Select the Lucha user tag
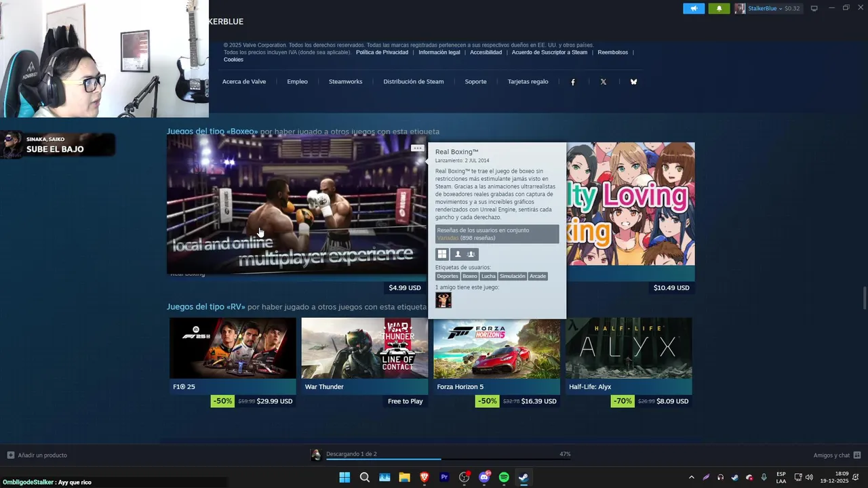 click(x=488, y=277)
